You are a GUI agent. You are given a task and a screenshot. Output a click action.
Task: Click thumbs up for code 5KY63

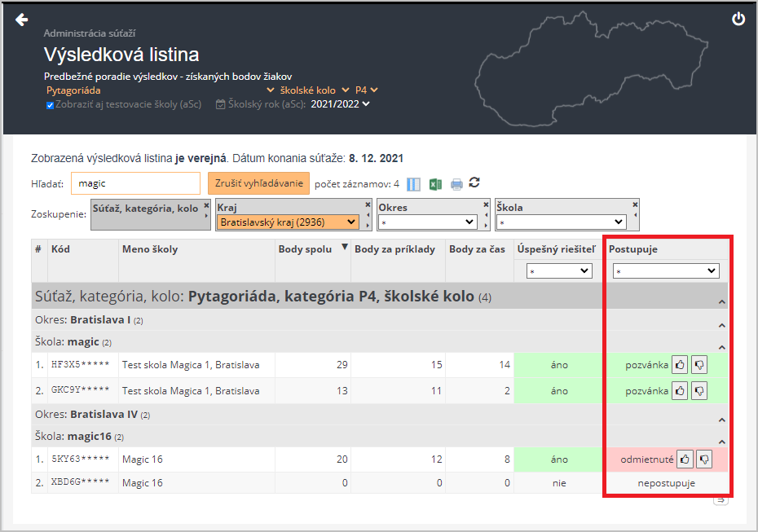click(685, 459)
